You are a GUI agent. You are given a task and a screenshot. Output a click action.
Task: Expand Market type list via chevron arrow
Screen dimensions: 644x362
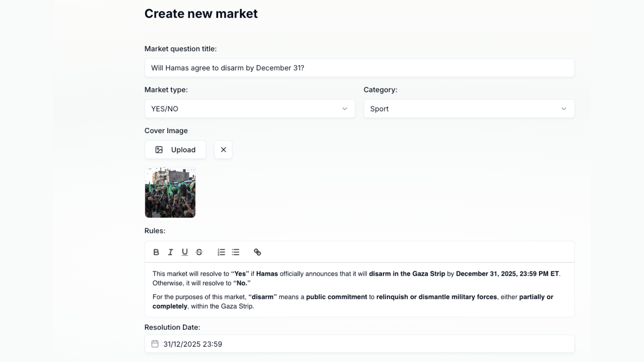pos(344,109)
